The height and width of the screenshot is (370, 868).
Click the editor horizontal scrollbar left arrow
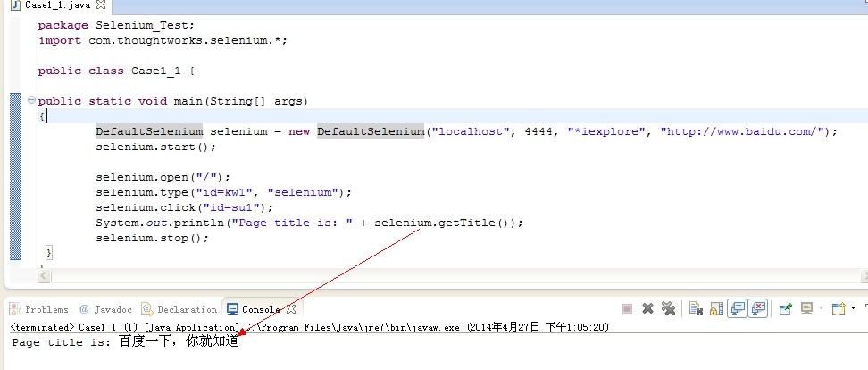pos(44,275)
